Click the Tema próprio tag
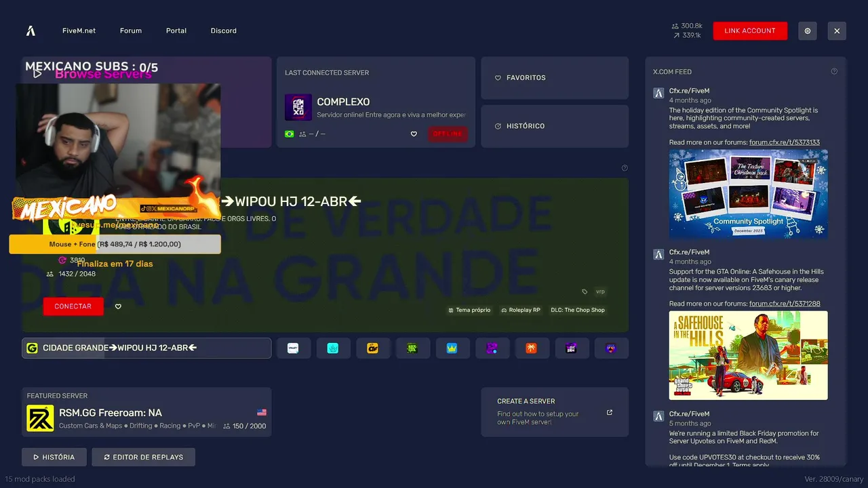Image resolution: width=868 pixels, height=488 pixels. click(469, 310)
